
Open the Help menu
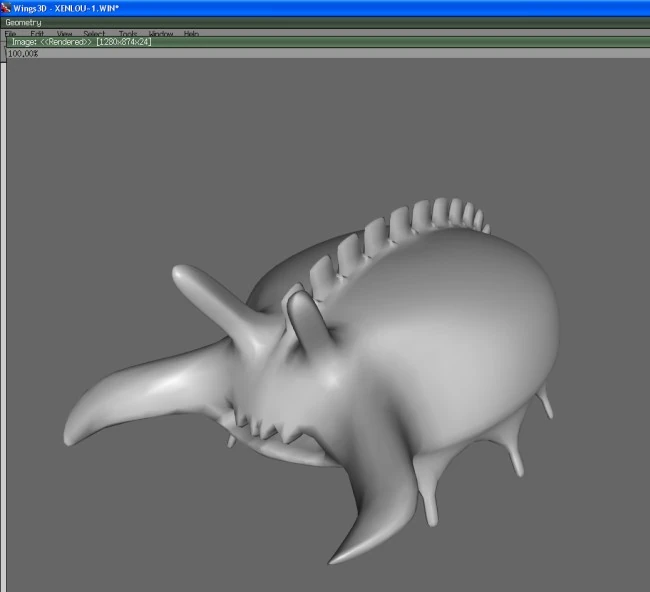[x=191, y=34]
